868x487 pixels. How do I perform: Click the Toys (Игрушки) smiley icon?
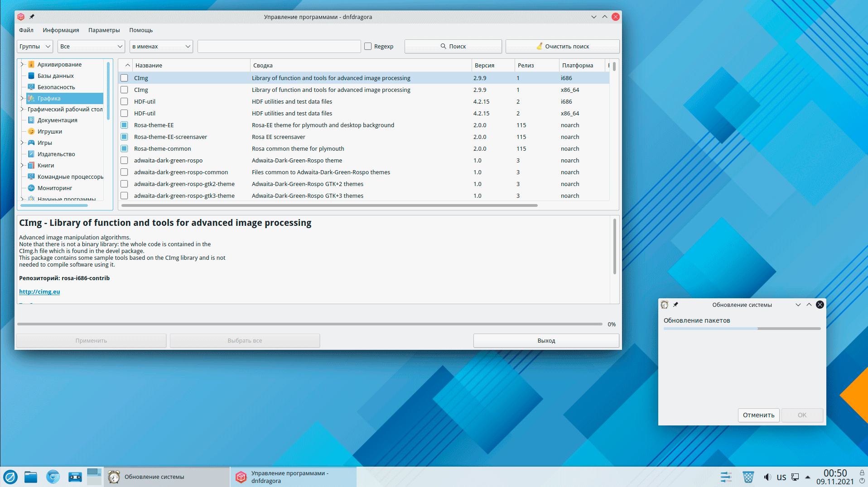(31, 131)
